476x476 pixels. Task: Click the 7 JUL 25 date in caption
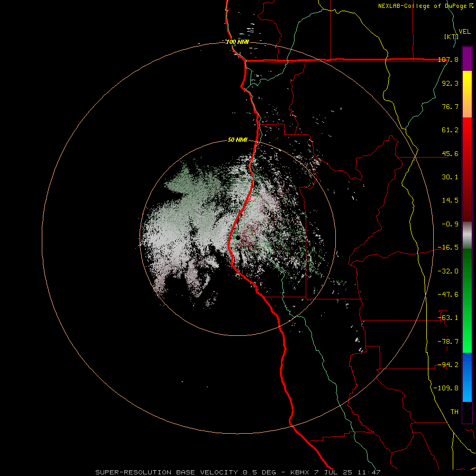click(333, 472)
